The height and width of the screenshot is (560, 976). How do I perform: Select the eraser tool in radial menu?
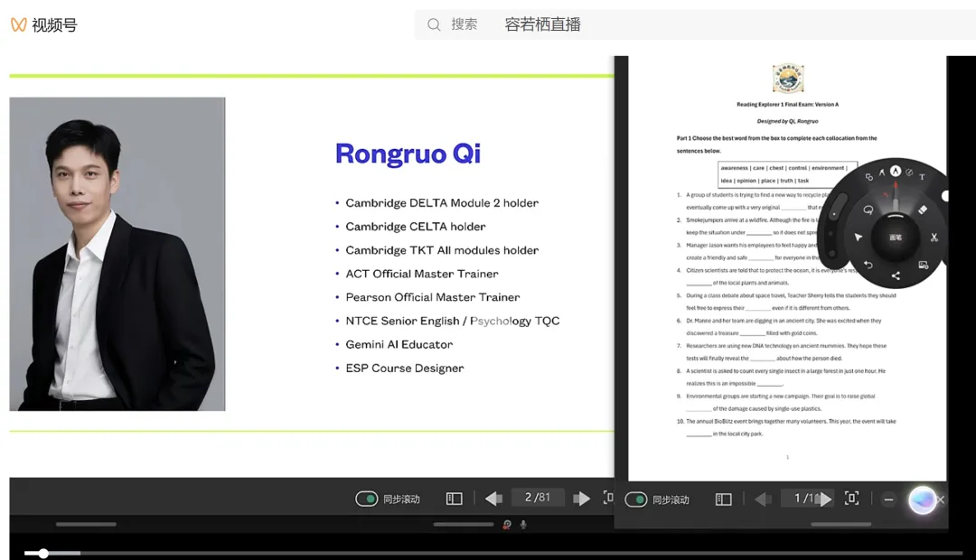pyautogui.click(x=923, y=210)
